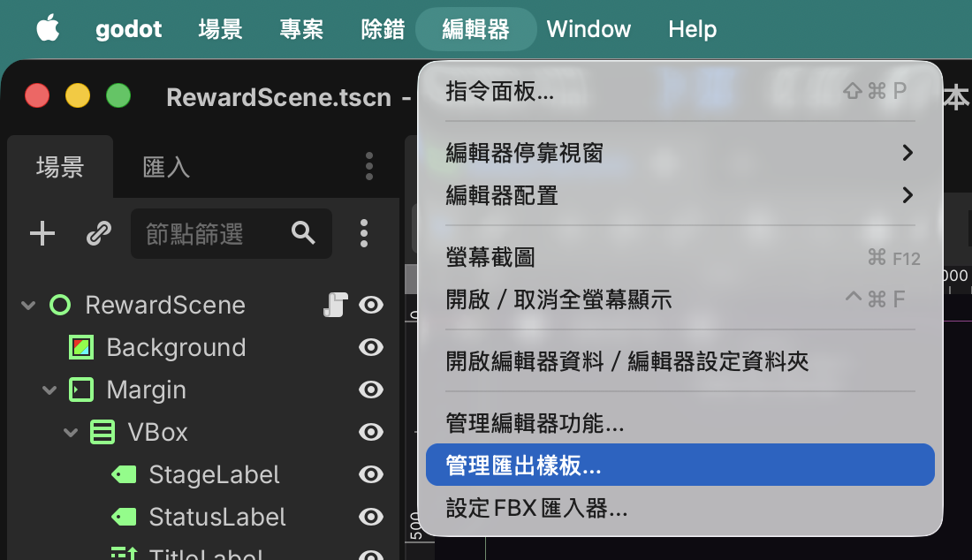
Task: Collapse the Margin node children
Action: (49, 390)
